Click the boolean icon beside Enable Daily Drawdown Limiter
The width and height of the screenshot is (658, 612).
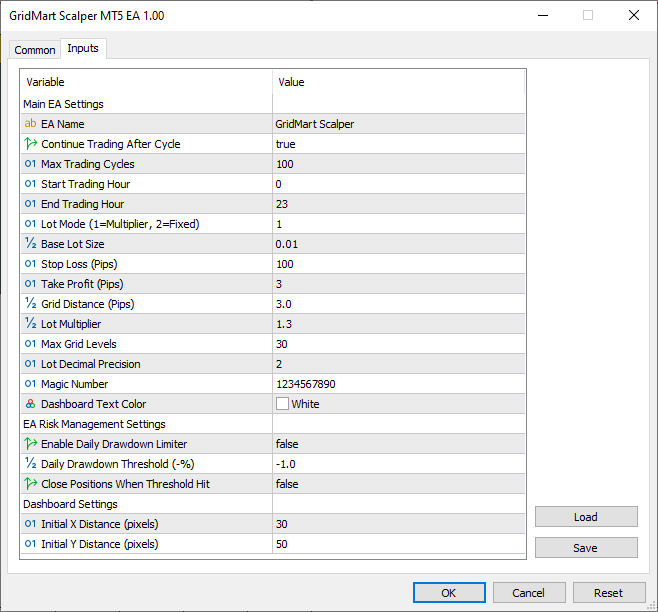(30, 444)
